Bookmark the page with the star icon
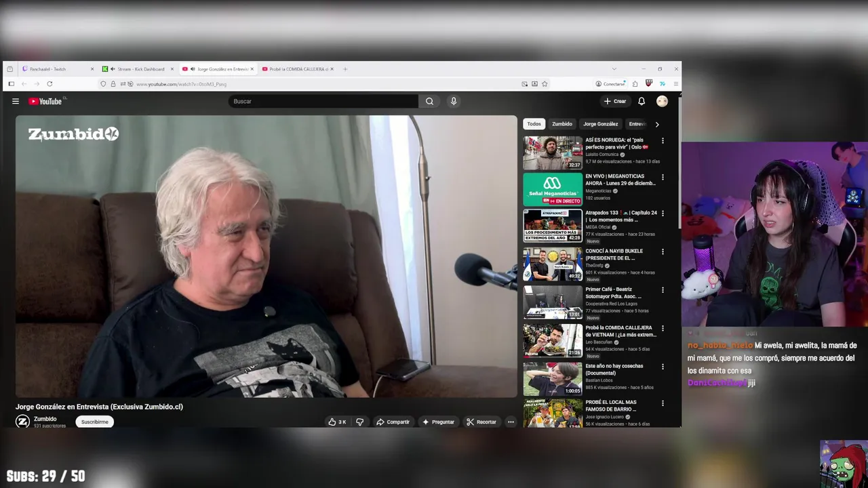Image resolution: width=868 pixels, height=488 pixels. tap(545, 84)
